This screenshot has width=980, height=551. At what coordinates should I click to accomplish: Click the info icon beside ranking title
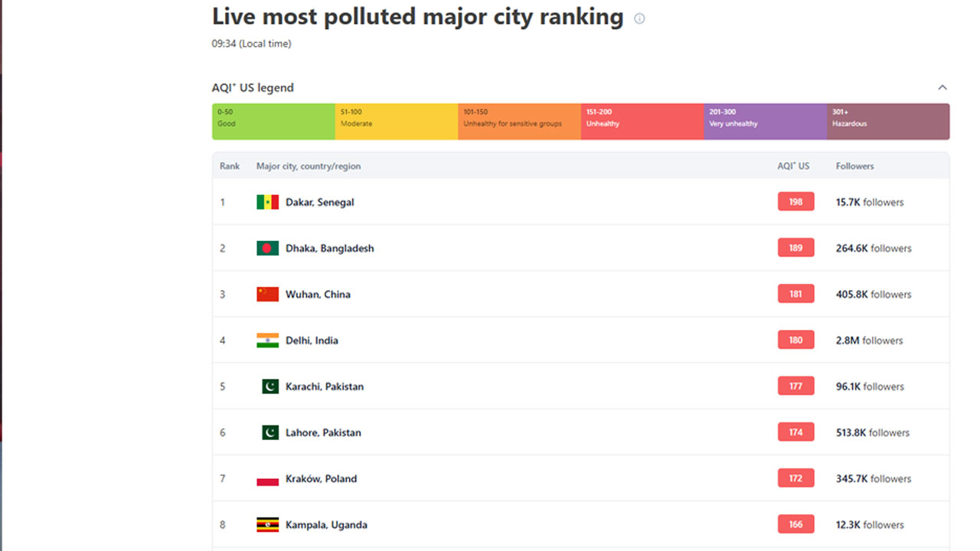coord(639,18)
